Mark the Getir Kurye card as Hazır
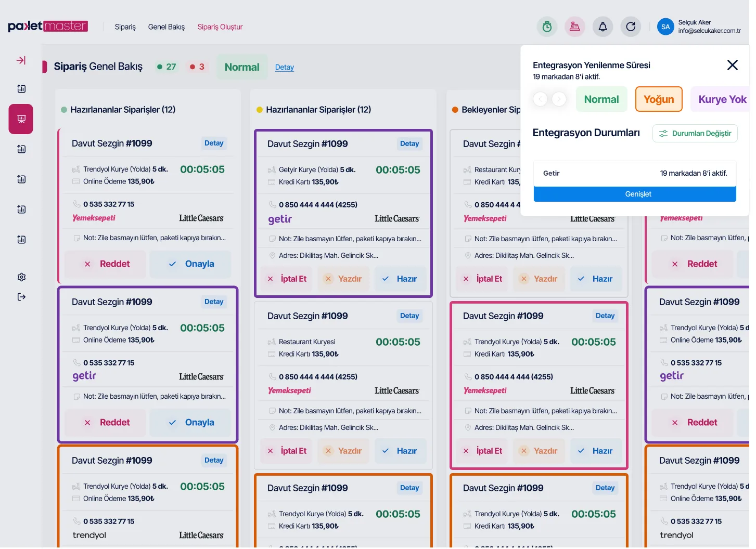The width and height of the screenshot is (756, 549). click(400, 279)
